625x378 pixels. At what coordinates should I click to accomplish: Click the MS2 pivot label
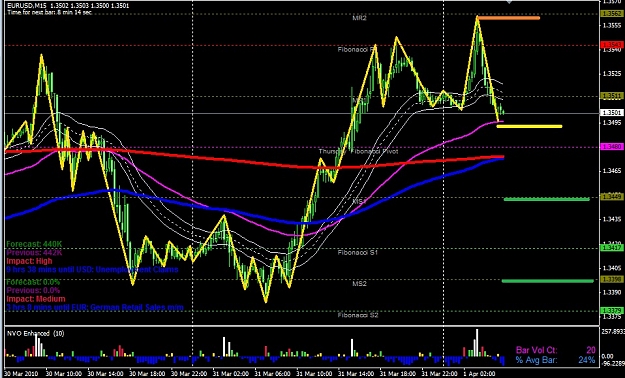pyautogui.click(x=359, y=284)
